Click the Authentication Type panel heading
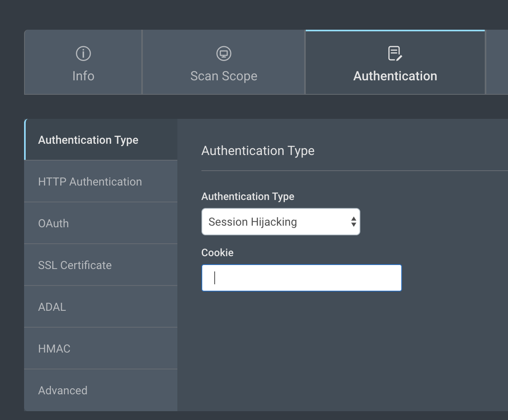The width and height of the screenshot is (508, 420). pos(258,151)
